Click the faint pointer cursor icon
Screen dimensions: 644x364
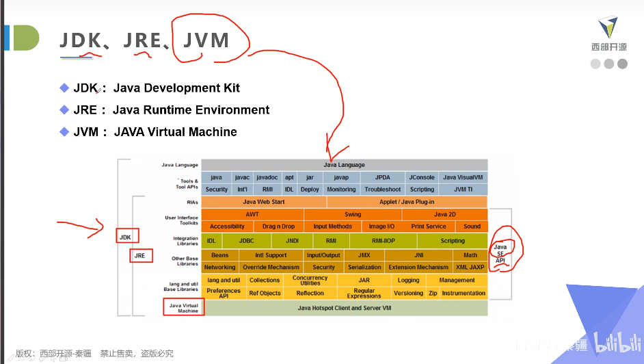pyautogui.click(x=53, y=359)
